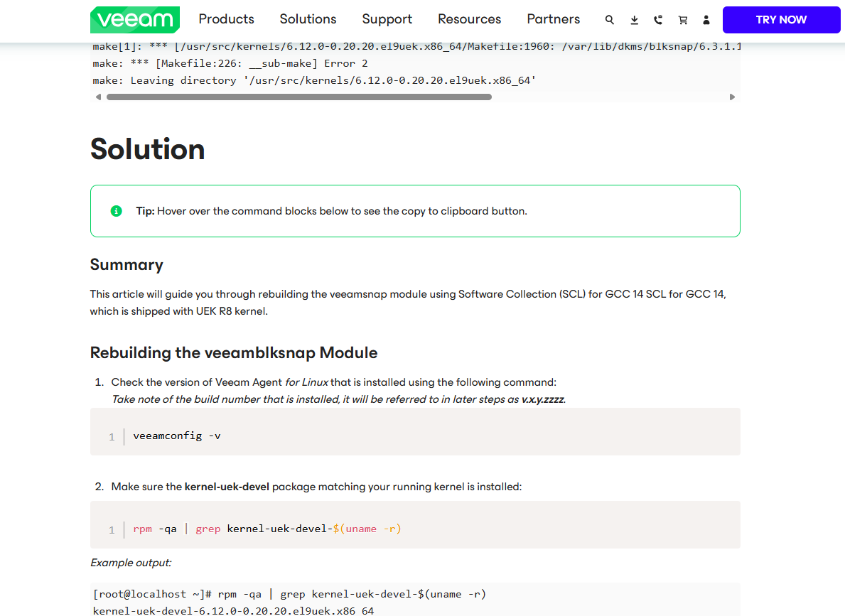Image resolution: width=845 pixels, height=616 pixels.
Task: Open the search magnifier icon
Action: (x=610, y=20)
